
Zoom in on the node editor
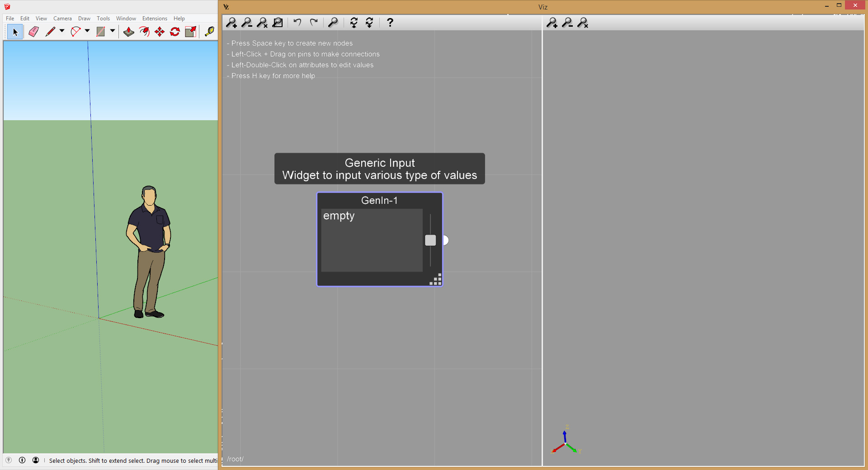[x=231, y=22]
